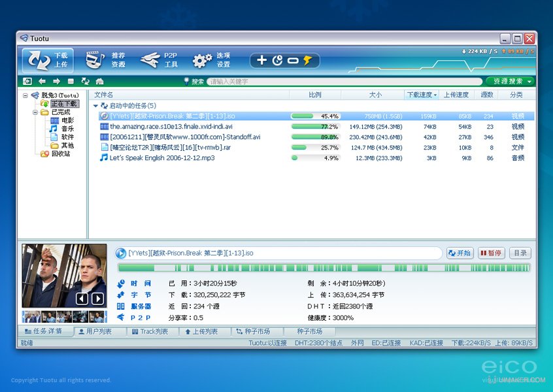Click DHT:2380个结点 in the status bar
The width and height of the screenshot is (553, 392).
pos(318,343)
